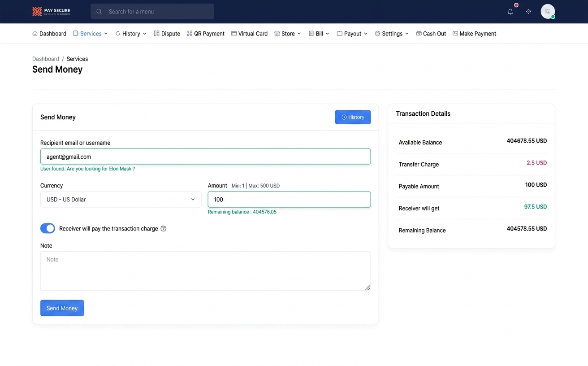Click the blue Send Money button
Image resolution: width=588 pixels, height=366 pixels.
(62, 308)
